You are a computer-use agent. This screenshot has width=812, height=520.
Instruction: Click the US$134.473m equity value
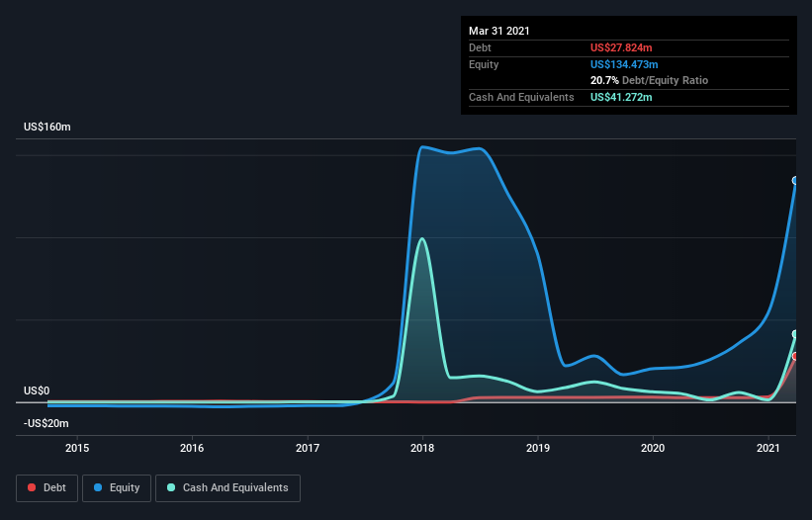(x=624, y=64)
